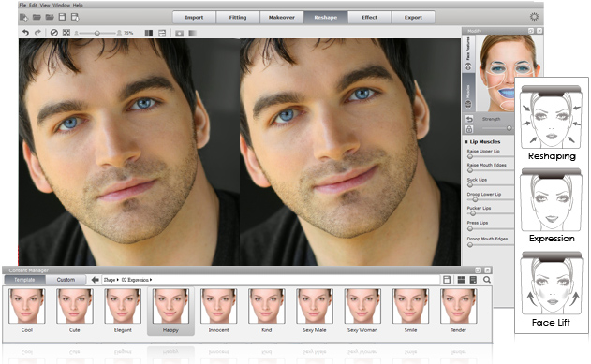Image resolution: width=591 pixels, height=364 pixels.
Task: Expand Shape breadcrumb arrow
Action: coord(118,280)
